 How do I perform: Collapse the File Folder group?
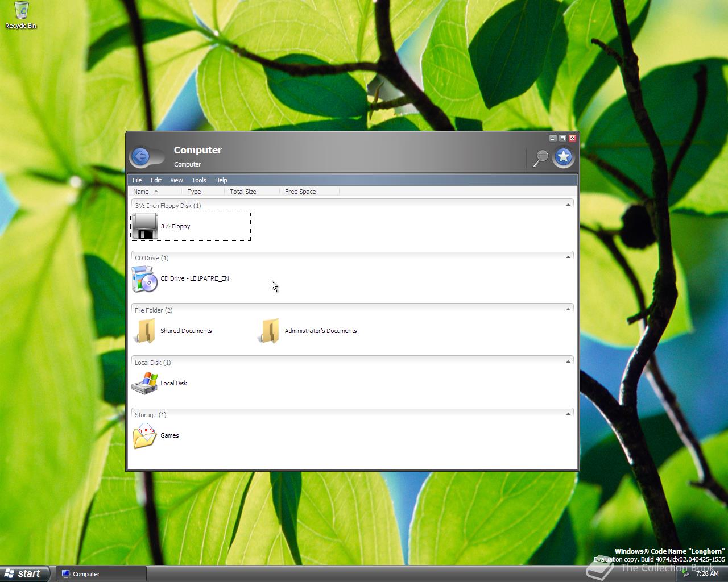click(568, 309)
